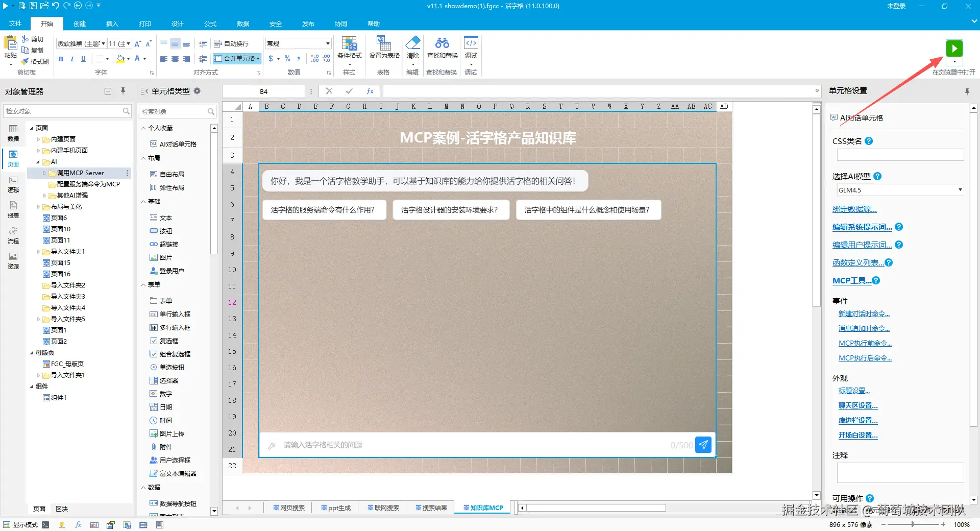Open 编辑系统提示词 link
Viewport: 980px width, 531px height.
coord(862,227)
